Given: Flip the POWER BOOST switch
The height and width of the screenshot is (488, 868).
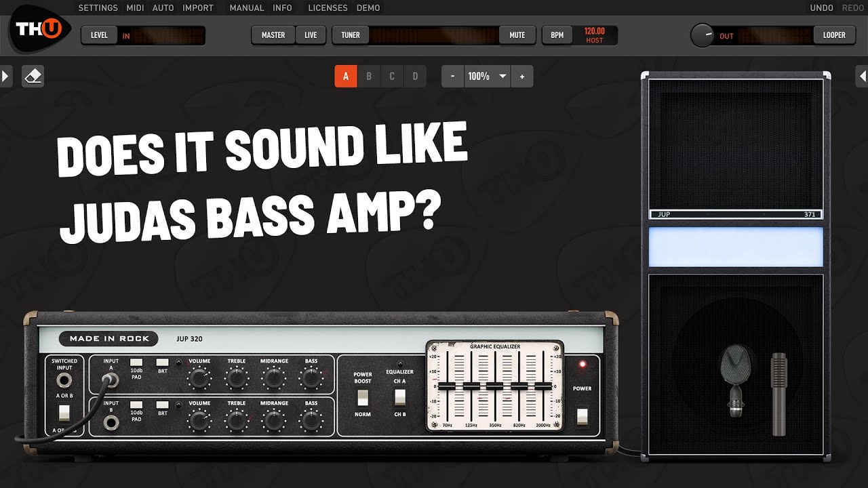Looking at the screenshot, I should pos(363,396).
